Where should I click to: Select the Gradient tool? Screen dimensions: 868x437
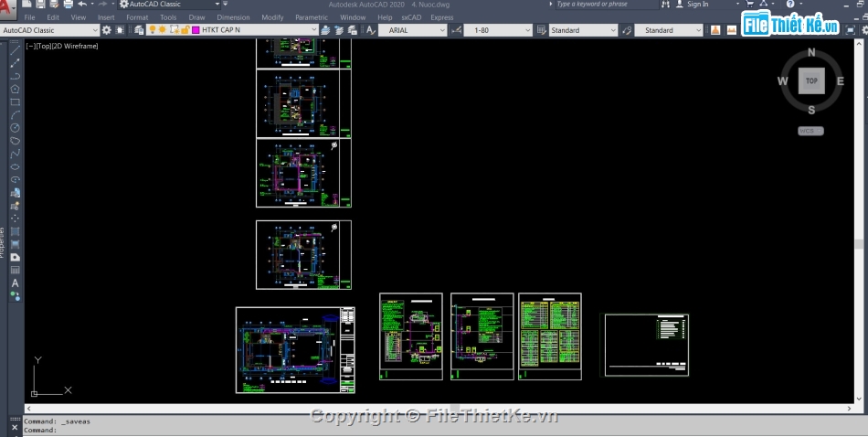15,244
